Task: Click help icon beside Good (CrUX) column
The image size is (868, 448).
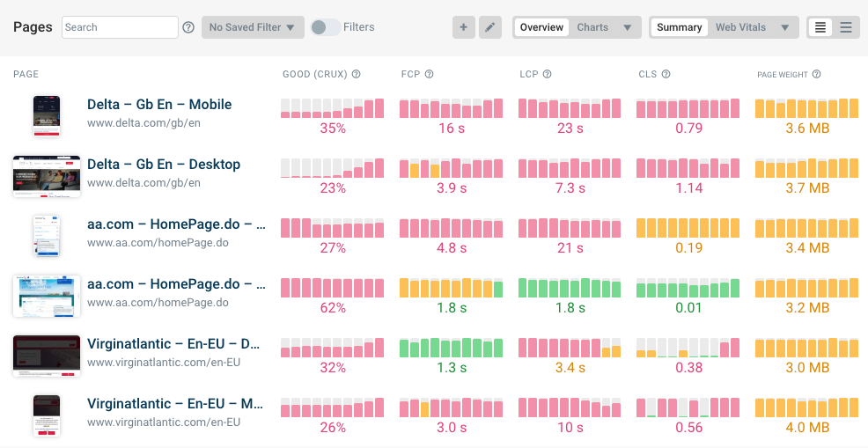Action: click(357, 75)
